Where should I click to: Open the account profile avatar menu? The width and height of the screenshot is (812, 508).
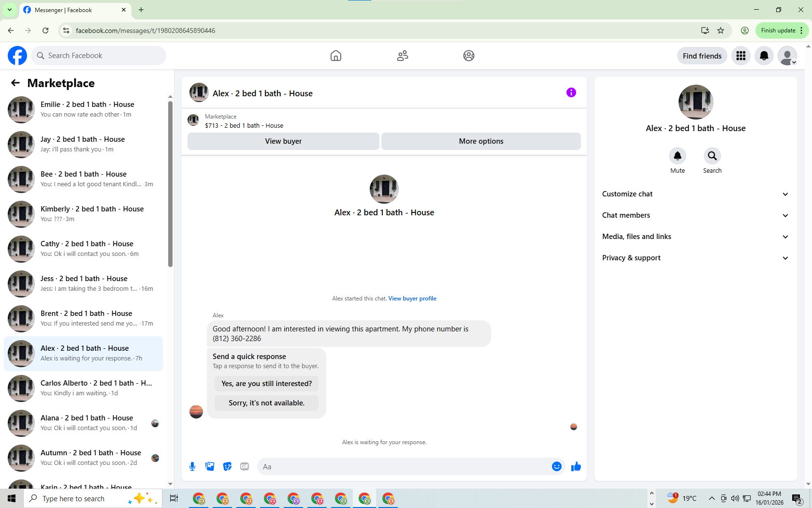coord(787,56)
